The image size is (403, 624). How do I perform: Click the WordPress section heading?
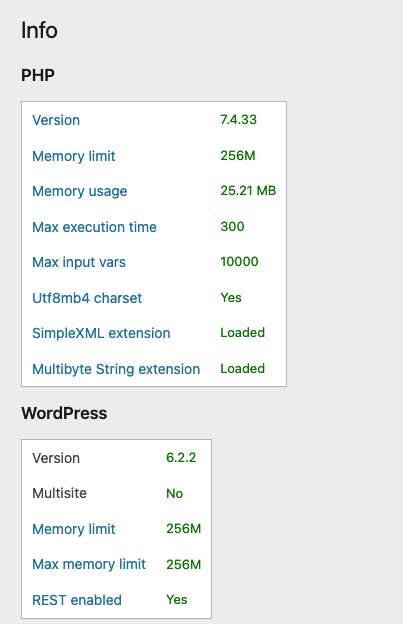point(64,413)
